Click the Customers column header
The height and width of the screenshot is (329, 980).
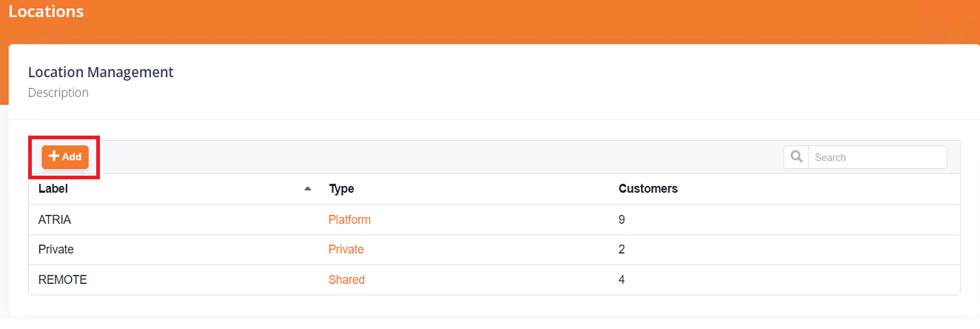pyautogui.click(x=648, y=189)
